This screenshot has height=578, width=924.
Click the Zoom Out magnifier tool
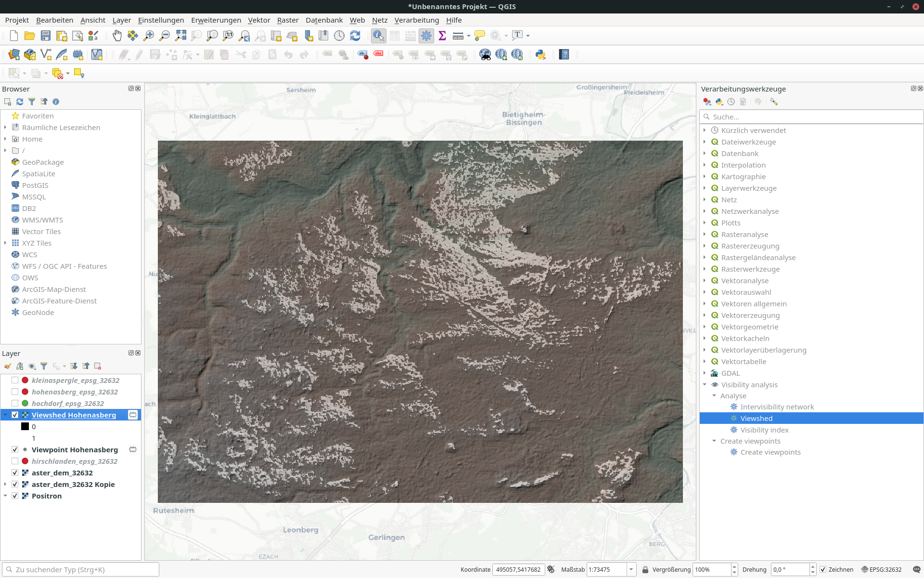[165, 36]
